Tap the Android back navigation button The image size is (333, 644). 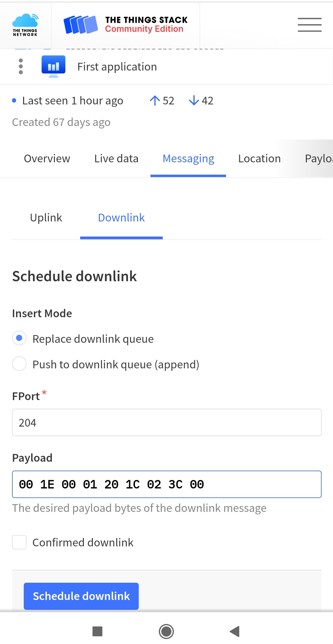[x=235, y=631]
